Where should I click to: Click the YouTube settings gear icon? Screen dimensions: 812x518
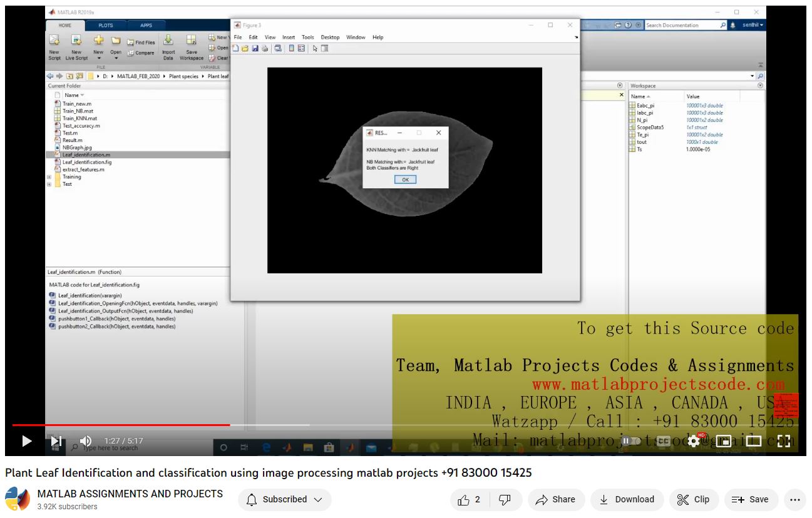(694, 441)
